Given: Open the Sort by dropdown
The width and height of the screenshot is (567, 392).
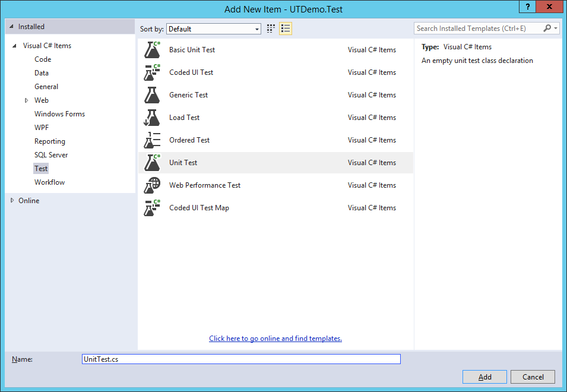Looking at the screenshot, I should [x=258, y=28].
